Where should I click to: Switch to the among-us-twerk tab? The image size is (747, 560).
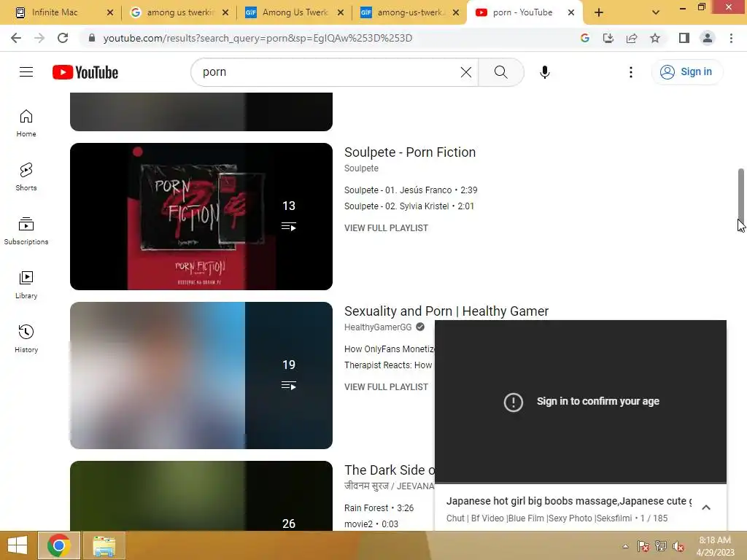(410, 12)
